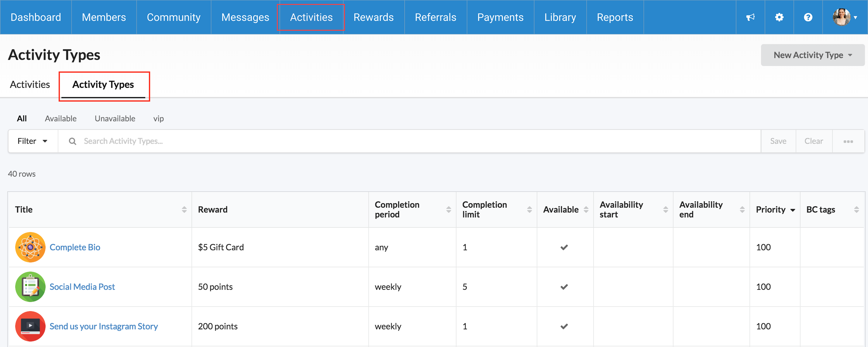Screen dimensions: 868x347
Task: Click the Available checkmark for Instagram Story
Action: pyautogui.click(x=564, y=326)
